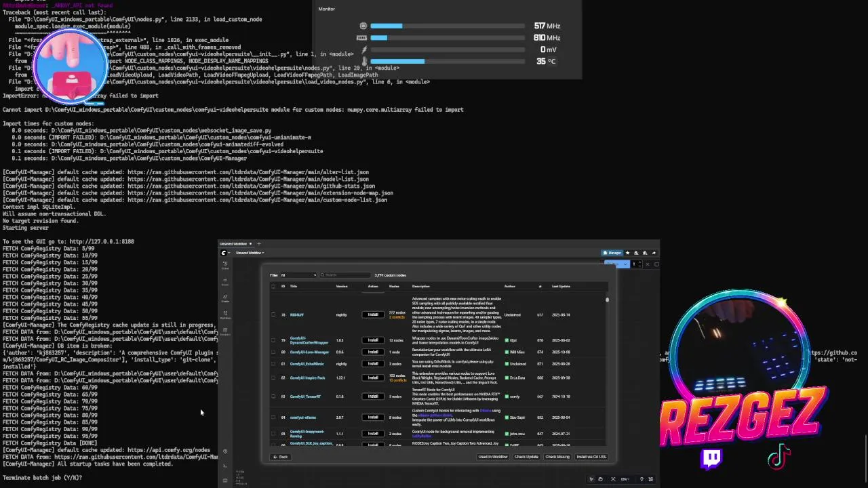Sort by the ID column header
This screenshot has width=868, height=488.
pyautogui.click(x=283, y=286)
